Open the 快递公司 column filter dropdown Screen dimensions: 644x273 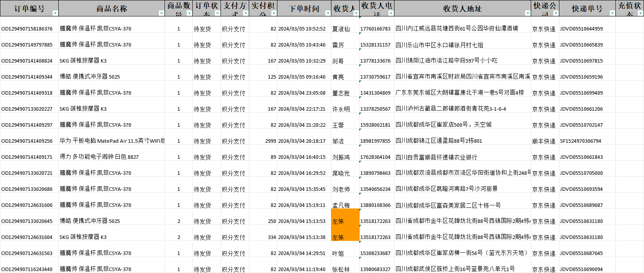pyautogui.click(x=556, y=13)
